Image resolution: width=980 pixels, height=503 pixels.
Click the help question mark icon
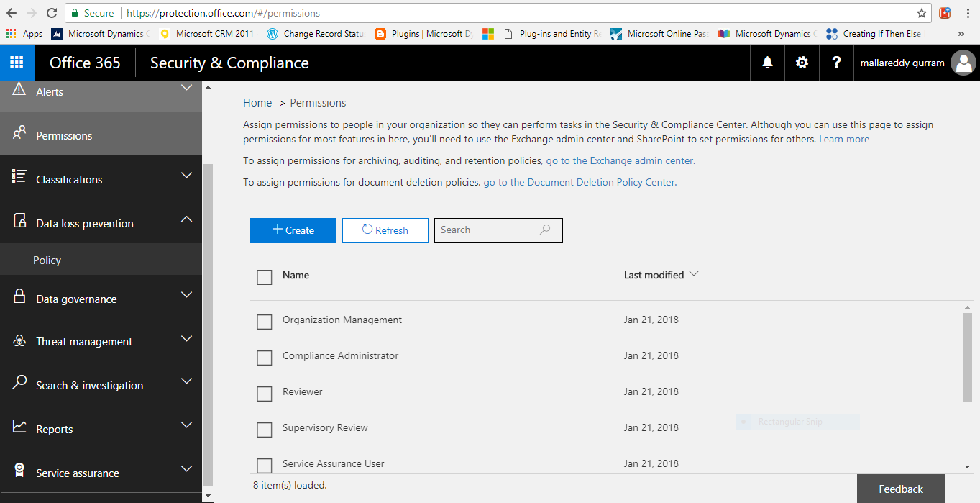point(836,63)
